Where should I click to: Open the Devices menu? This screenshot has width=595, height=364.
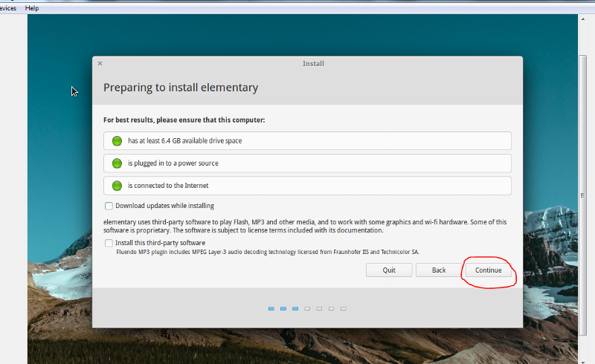(7, 8)
